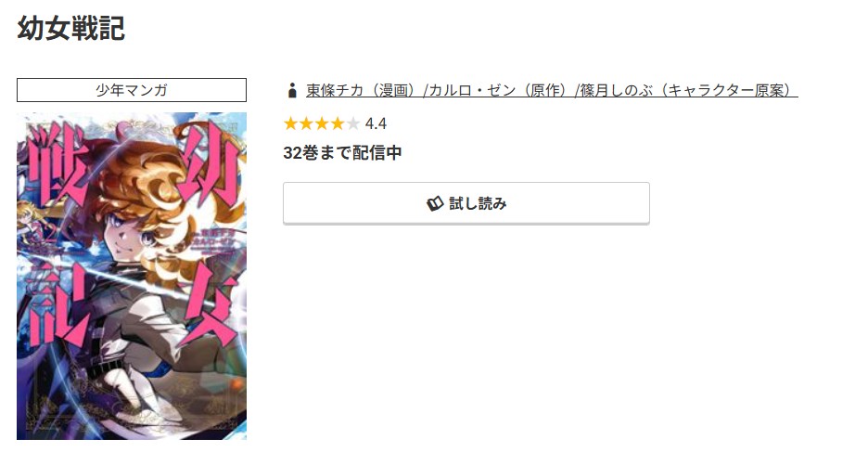Image resolution: width=868 pixels, height=465 pixels.
Task: Click the author person icon
Action: tap(292, 90)
